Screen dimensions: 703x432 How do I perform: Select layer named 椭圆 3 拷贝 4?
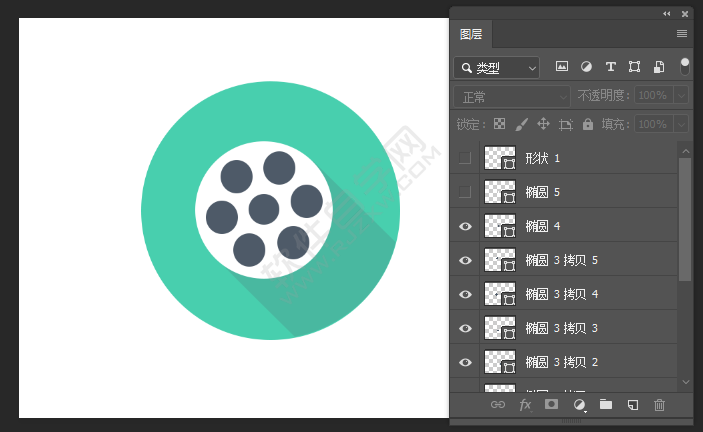click(x=562, y=294)
